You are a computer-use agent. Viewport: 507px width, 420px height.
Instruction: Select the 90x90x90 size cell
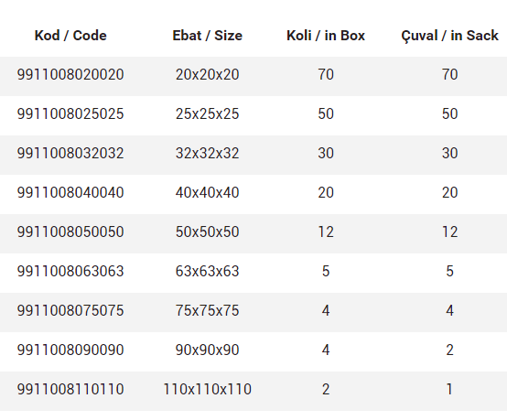[x=207, y=350]
